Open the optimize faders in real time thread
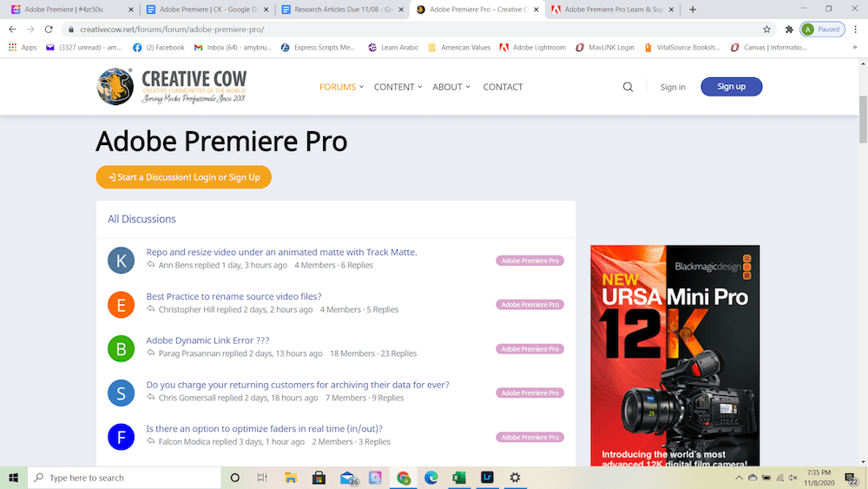Screen dimensions: 868x489 (x=264, y=429)
